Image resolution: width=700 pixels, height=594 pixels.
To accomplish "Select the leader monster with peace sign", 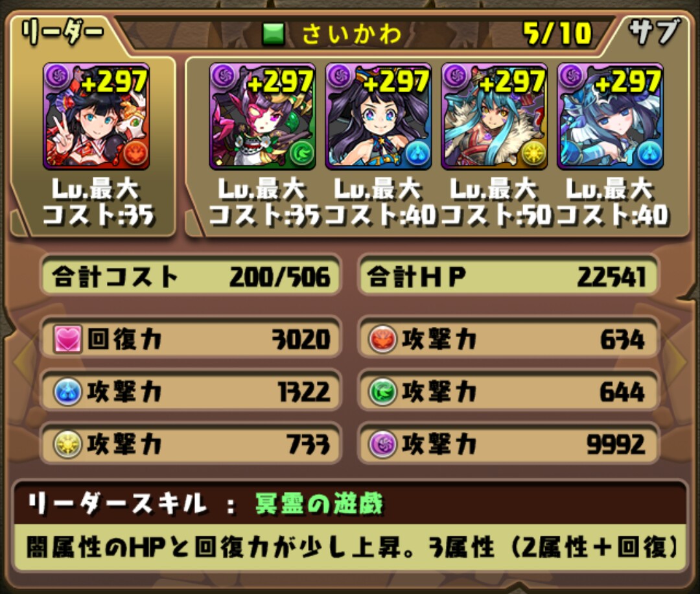I will pos(96,116).
